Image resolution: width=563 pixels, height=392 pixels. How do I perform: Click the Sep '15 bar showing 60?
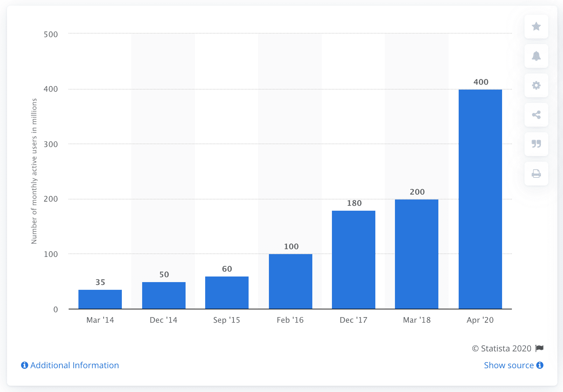[227, 292]
